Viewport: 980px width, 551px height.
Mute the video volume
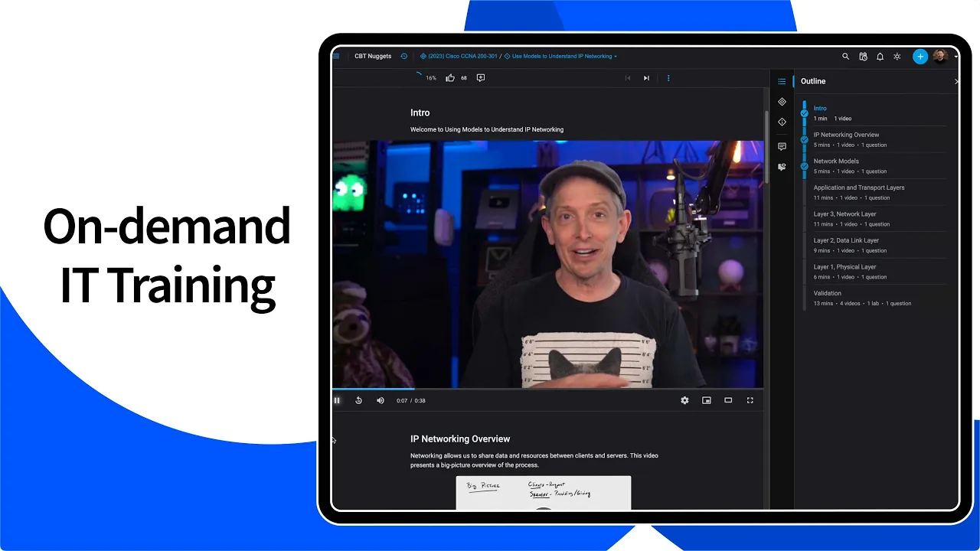coord(381,400)
